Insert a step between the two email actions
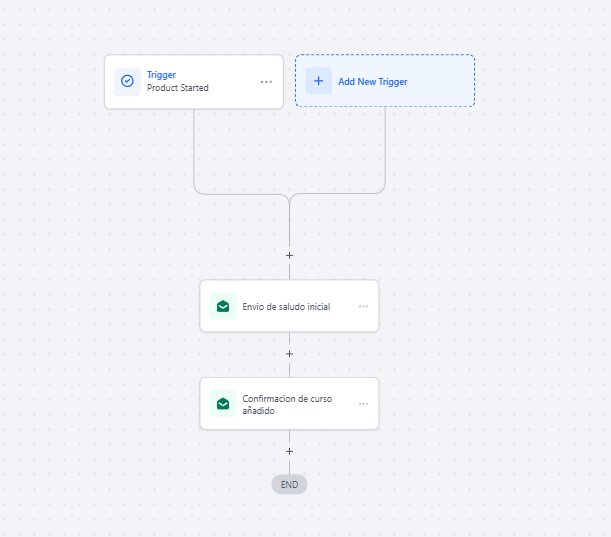611x537 pixels. point(289,354)
